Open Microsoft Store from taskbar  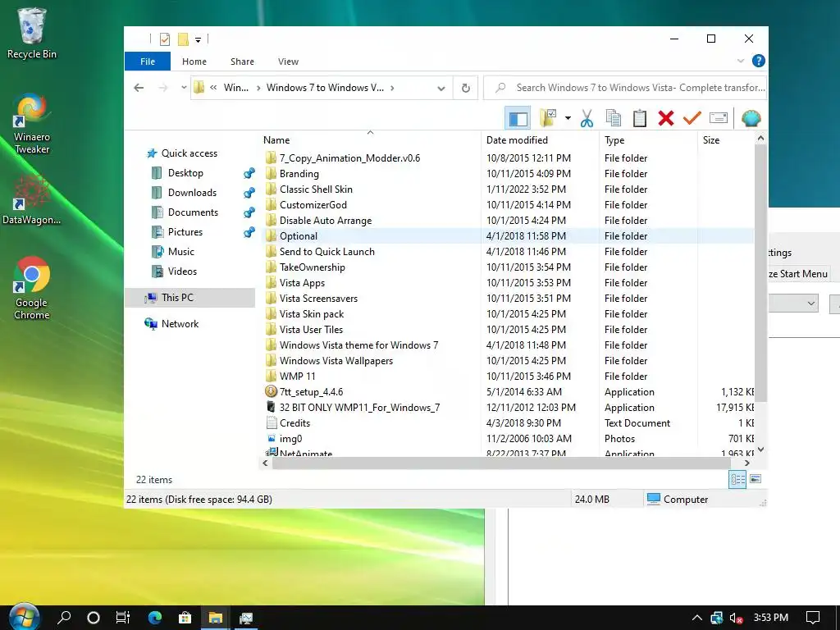pos(185,618)
